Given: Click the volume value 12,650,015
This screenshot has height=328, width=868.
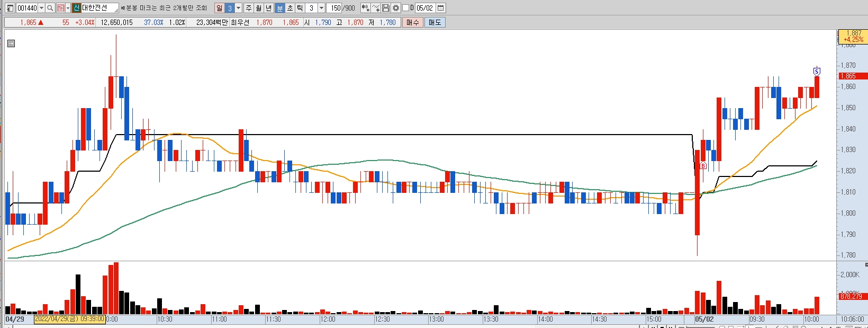Looking at the screenshot, I should click(116, 22).
